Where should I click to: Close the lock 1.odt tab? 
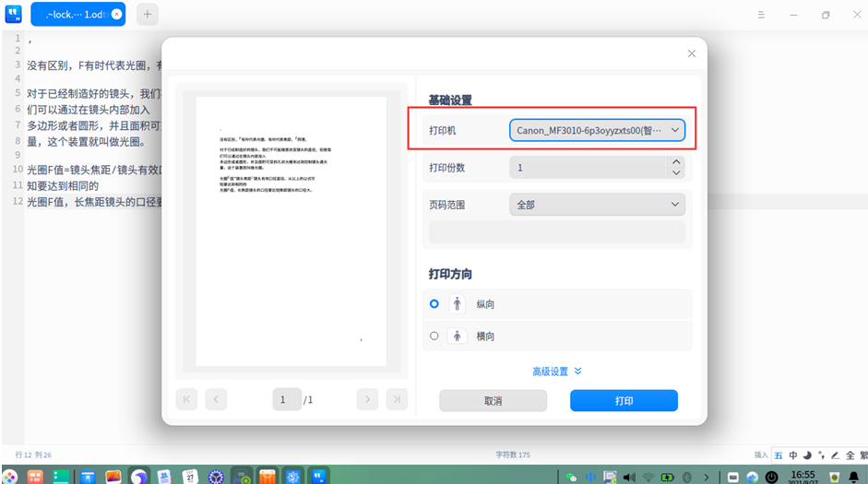pos(116,15)
